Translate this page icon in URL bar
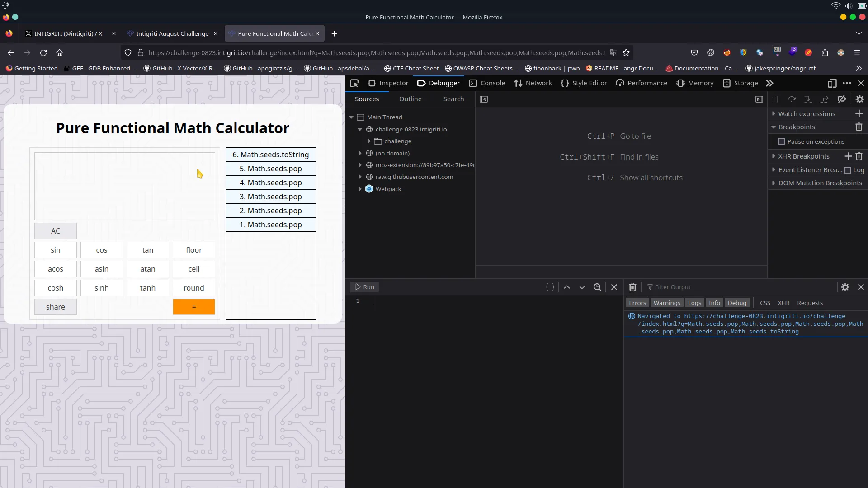 point(613,53)
